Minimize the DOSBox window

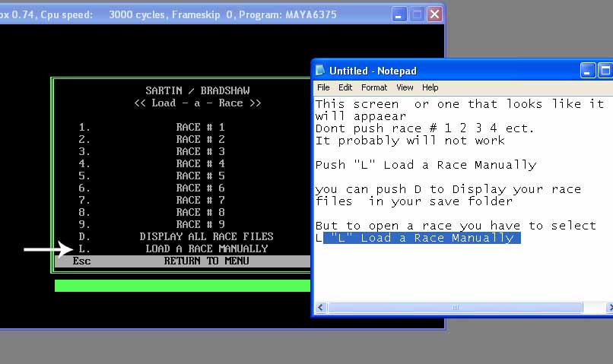tap(399, 14)
